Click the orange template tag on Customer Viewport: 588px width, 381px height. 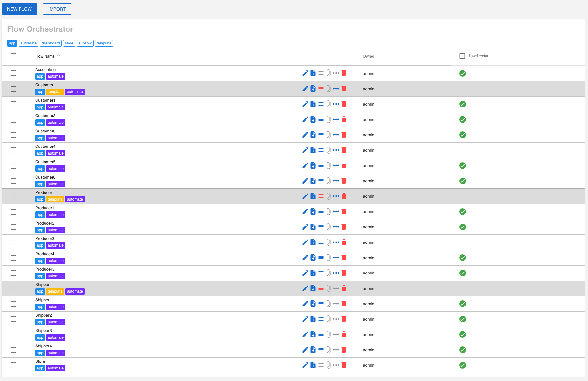55,92
